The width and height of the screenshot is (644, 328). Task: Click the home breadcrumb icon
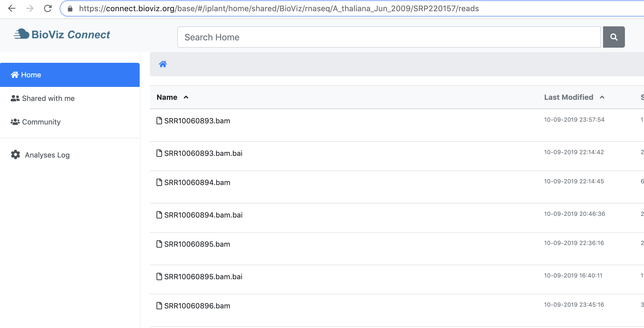[163, 64]
